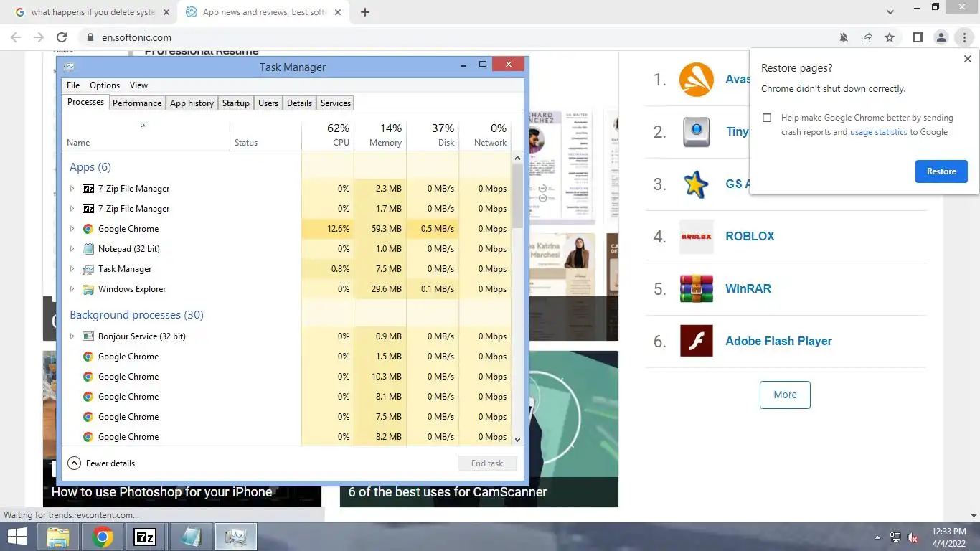Click the Task Manager process row icon

(x=88, y=269)
